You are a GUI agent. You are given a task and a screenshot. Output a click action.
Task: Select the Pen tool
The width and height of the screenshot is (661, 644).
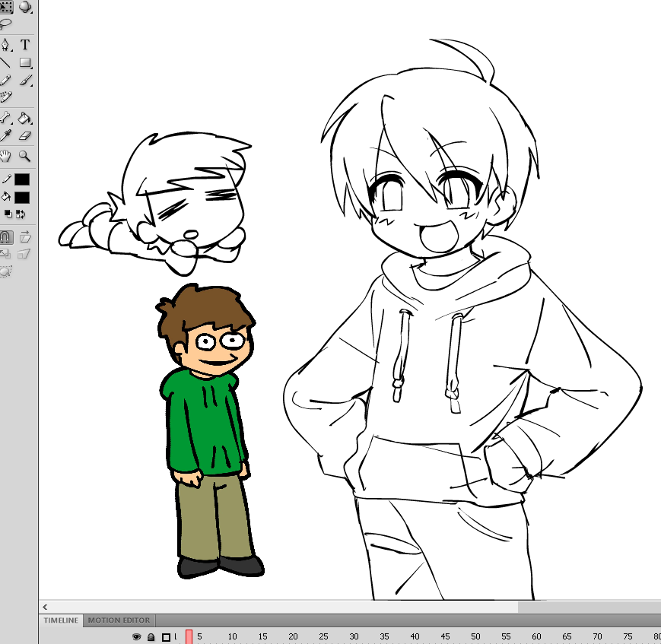(6, 45)
